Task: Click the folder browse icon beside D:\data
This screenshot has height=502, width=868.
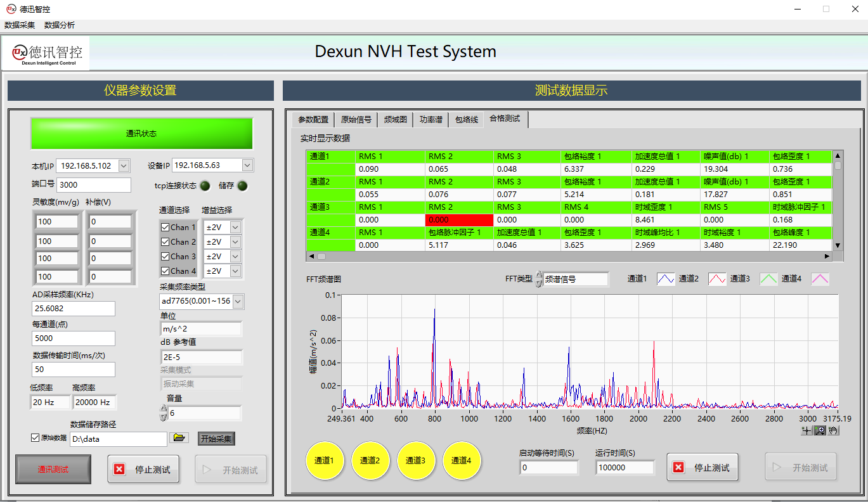Action: pos(180,438)
